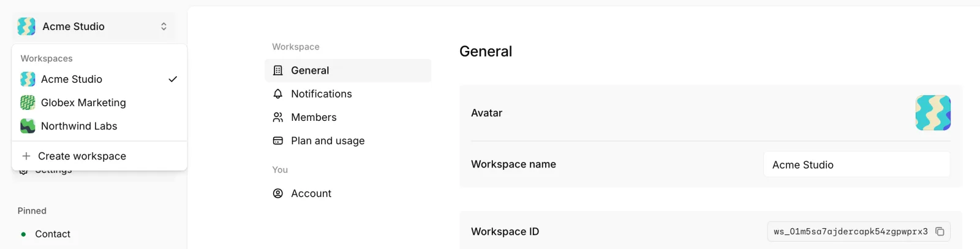This screenshot has height=249, width=980.
Task: Click the bell icon beside Notifications
Action: pyautogui.click(x=278, y=94)
